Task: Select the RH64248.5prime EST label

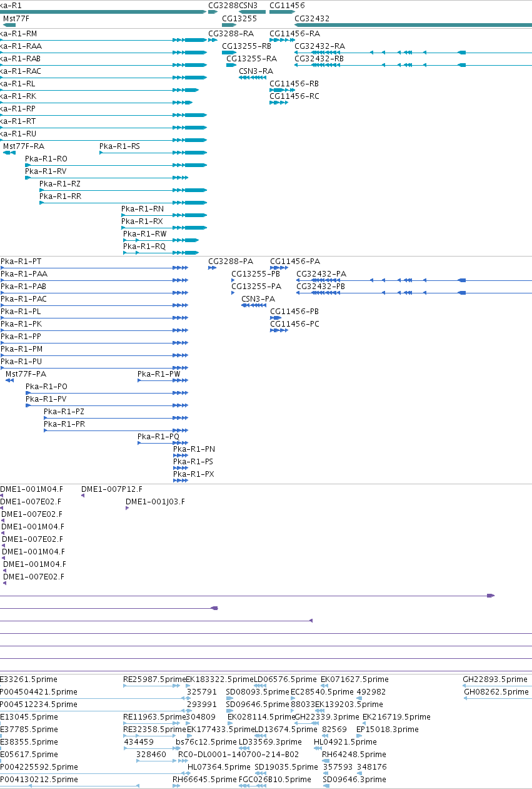Action: pyautogui.click(x=354, y=755)
